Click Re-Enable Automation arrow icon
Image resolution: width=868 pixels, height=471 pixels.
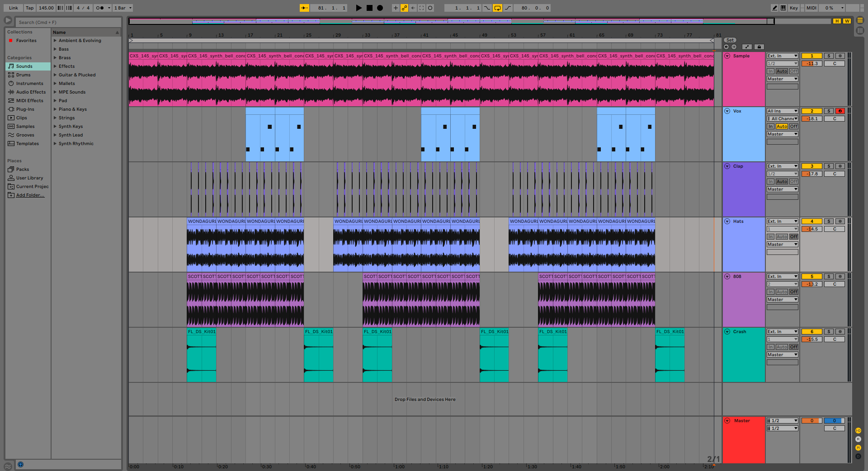click(413, 8)
